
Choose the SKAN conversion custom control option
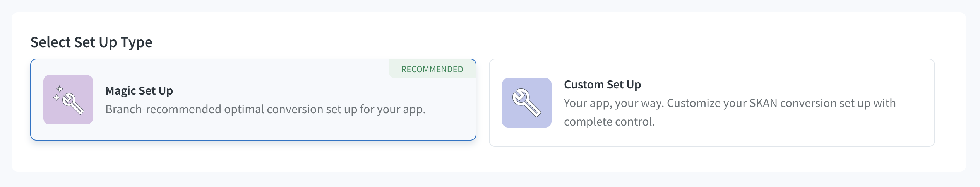click(x=712, y=103)
